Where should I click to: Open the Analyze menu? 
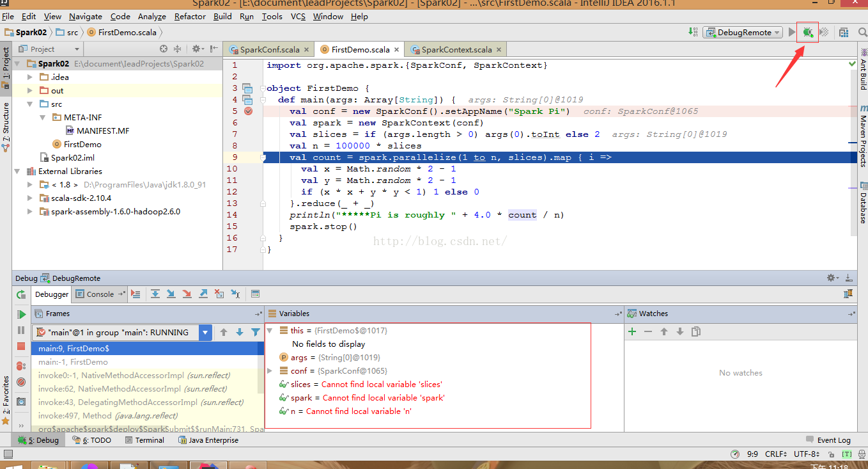tap(152, 16)
